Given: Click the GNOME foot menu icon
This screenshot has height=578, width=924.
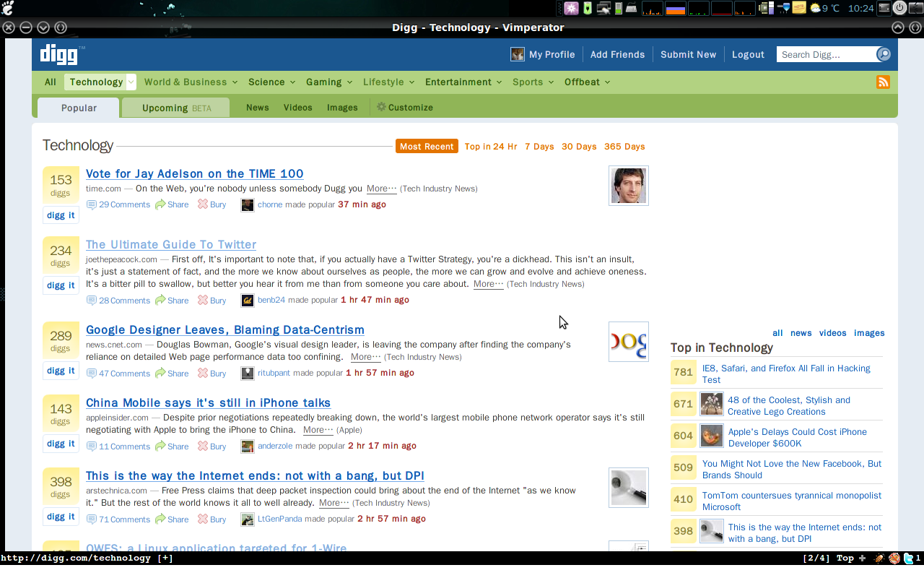Looking at the screenshot, I should point(9,8).
